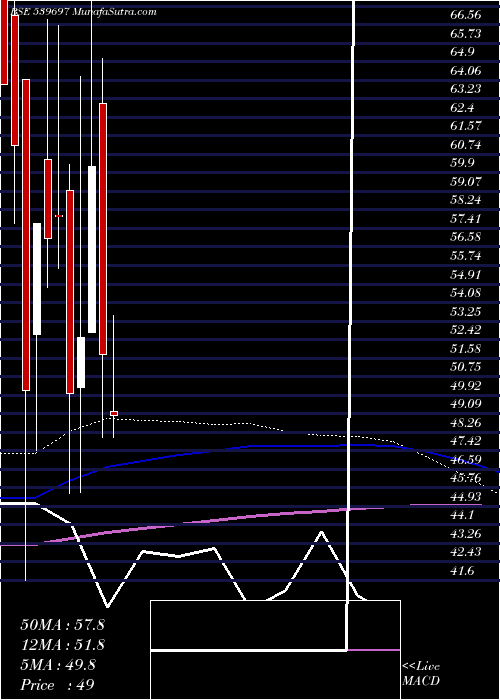Click the 54.91 price axis label
Image resolution: width=500 pixels, height=700 pixels.
point(466,275)
